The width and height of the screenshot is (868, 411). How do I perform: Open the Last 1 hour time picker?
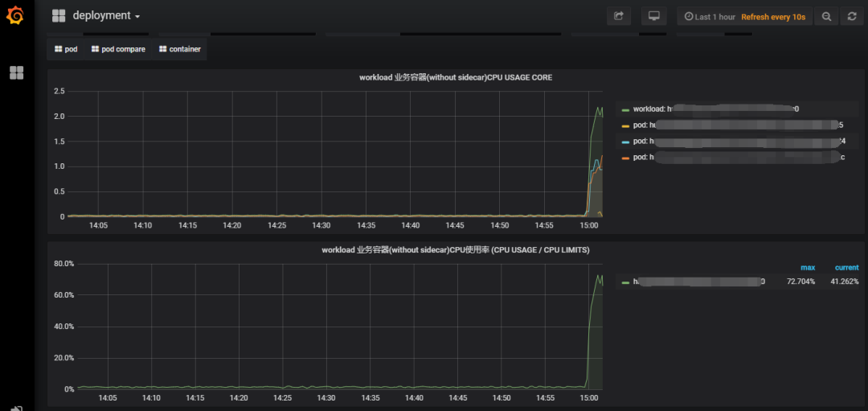click(x=709, y=16)
